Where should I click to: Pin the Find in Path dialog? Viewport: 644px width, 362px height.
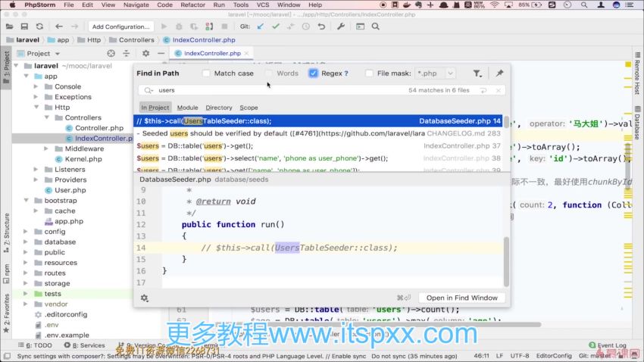499,73
